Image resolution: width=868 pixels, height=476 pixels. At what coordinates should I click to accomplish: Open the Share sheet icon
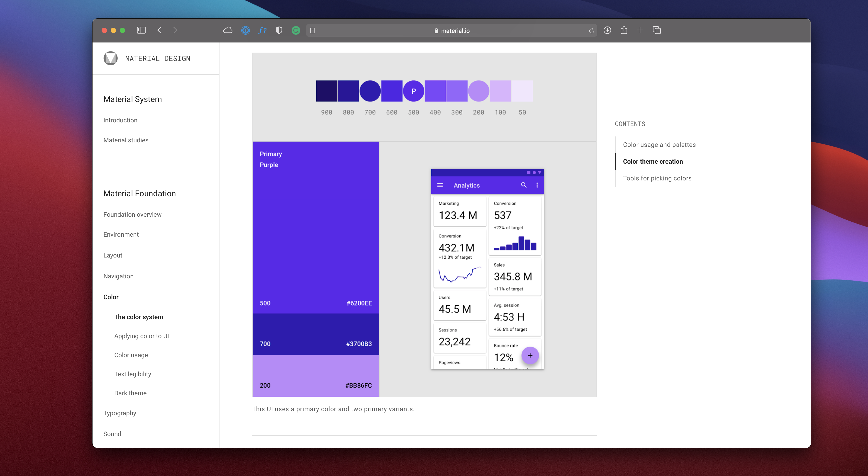(x=624, y=30)
